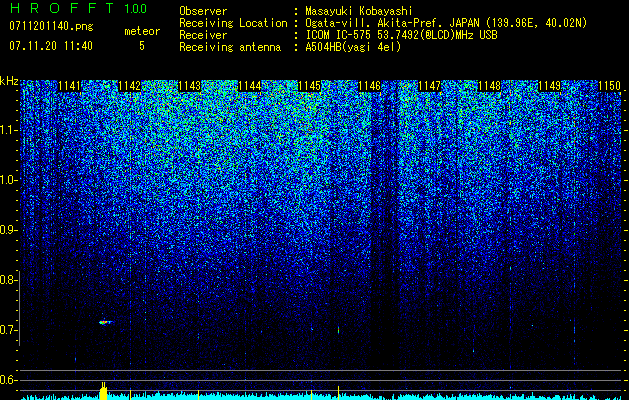This screenshot has width=629, height=400.
Task: Click the large yellow meteor detection bar
Action: (x=103, y=392)
